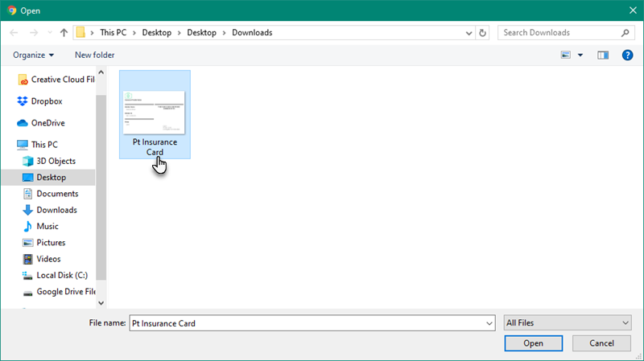Click the navigation pane scrollbar thumb
Viewport: 644px width, 361px height.
[x=101, y=187]
